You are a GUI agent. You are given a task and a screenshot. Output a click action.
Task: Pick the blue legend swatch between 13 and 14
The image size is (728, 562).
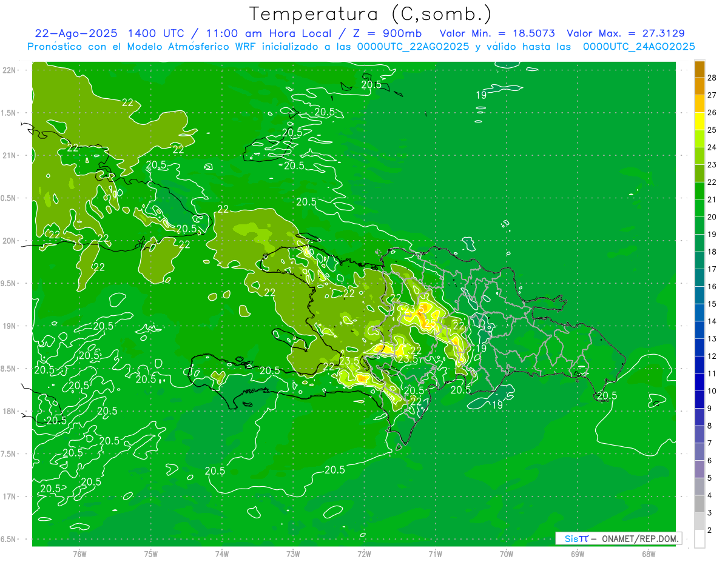(x=699, y=330)
